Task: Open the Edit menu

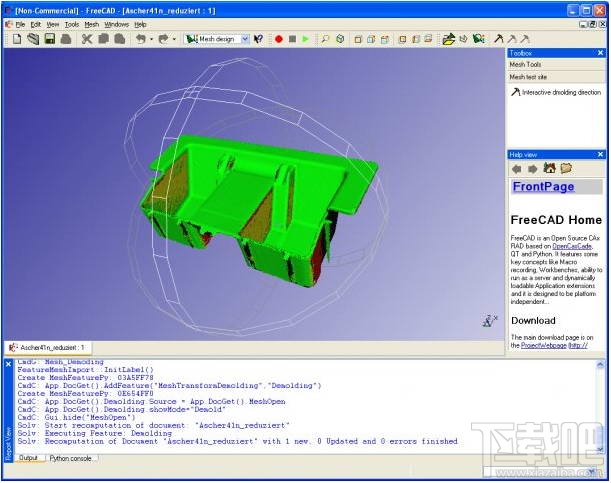Action: click(x=35, y=25)
